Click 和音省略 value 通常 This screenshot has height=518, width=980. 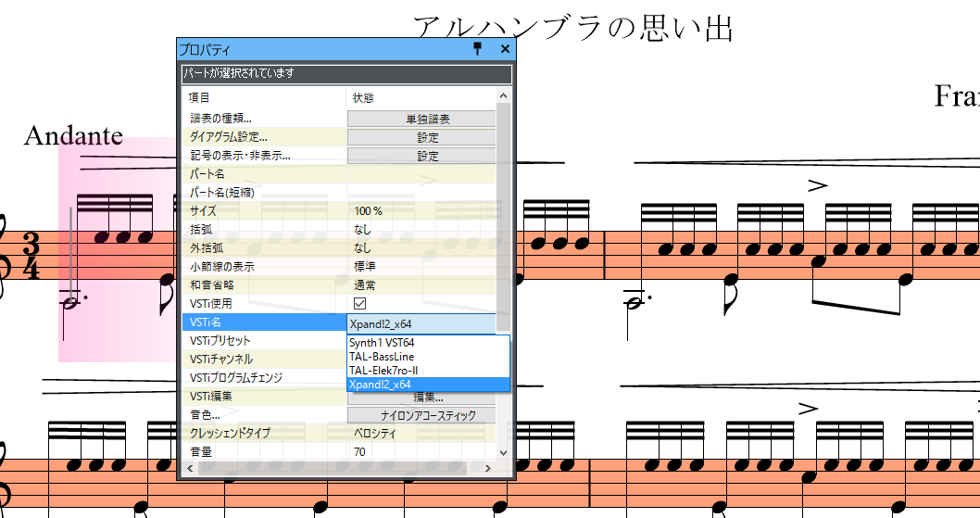click(x=364, y=284)
